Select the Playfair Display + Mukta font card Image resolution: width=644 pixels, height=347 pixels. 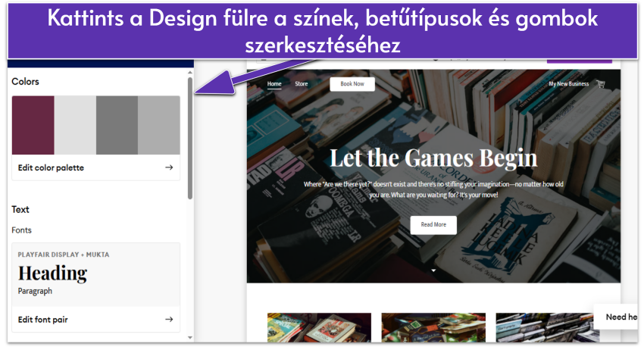click(x=95, y=274)
